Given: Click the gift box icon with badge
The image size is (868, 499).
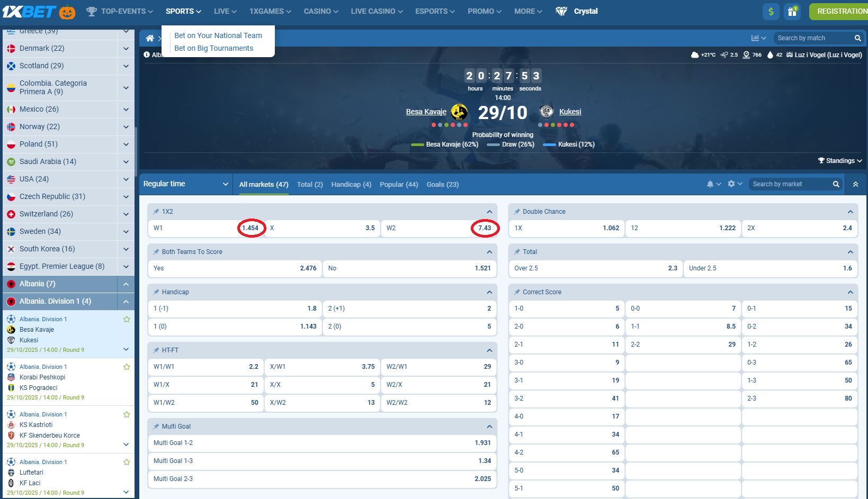Looking at the screenshot, I should 792,11.
